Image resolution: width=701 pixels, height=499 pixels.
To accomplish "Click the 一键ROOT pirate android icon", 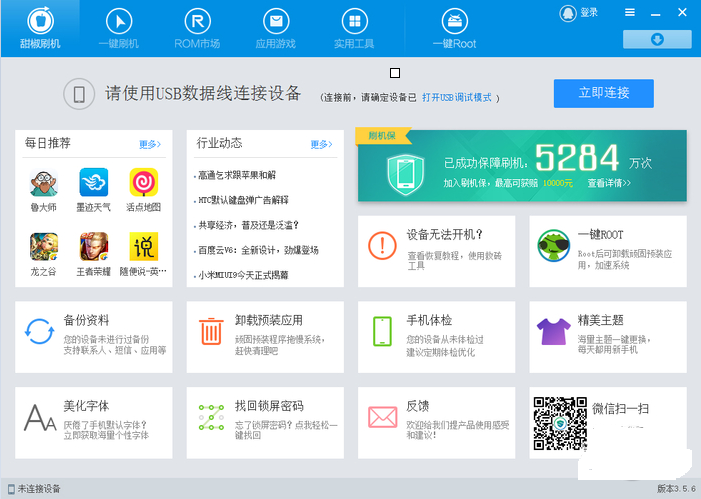I will [553, 245].
